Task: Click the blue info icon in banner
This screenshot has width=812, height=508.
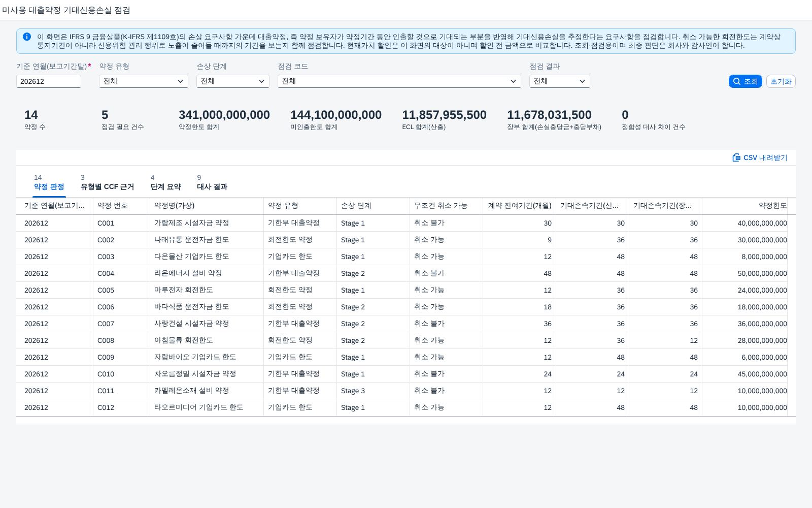Action: [27, 37]
